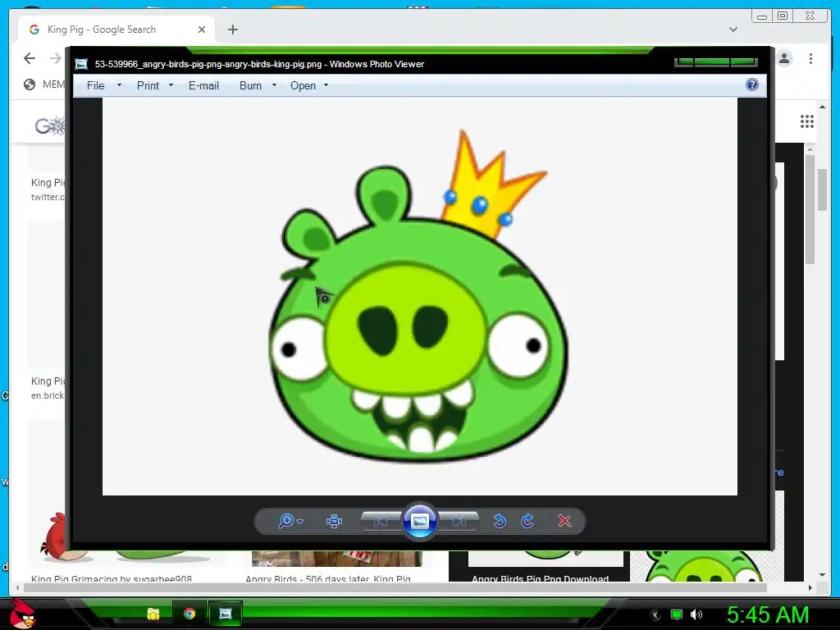Open the file explorer taskbar icon

153,614
